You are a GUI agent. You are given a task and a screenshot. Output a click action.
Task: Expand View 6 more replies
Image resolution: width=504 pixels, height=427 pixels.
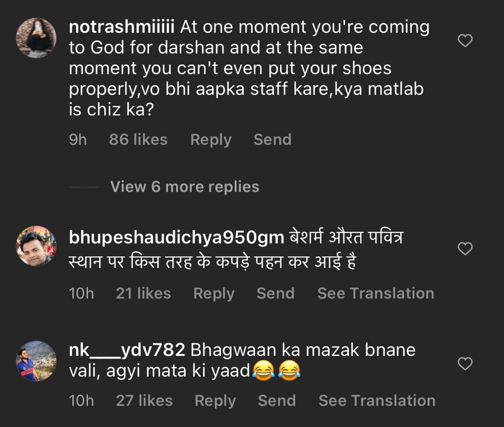(x=185, y=187)
